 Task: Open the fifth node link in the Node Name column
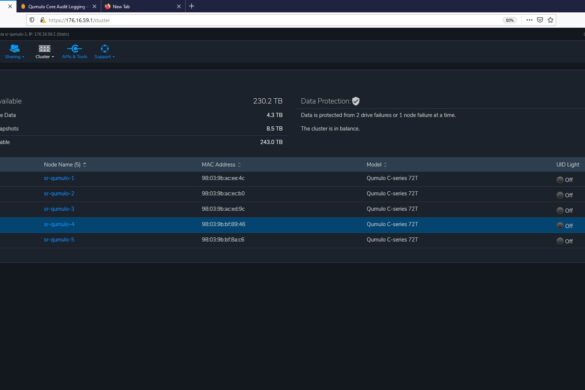(59, 240)
